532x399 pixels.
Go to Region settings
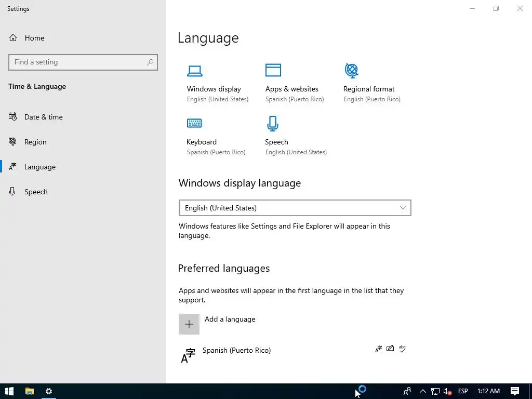coord(35,142)
